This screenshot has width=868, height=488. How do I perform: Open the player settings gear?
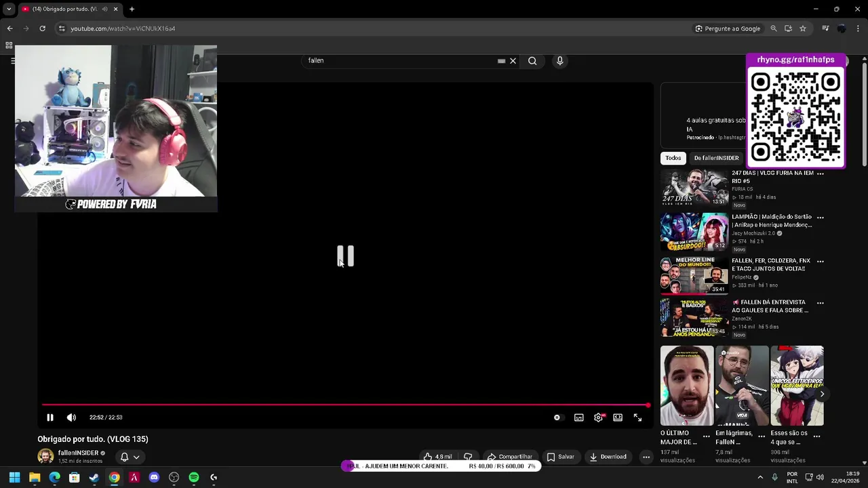coord(598,418)
